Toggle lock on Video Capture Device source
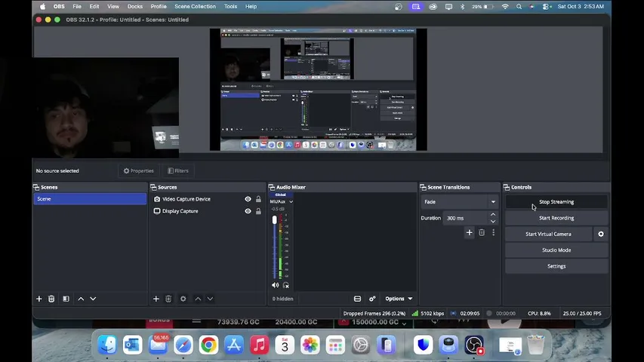Viewport: 644px width, 362px height. 258,199
